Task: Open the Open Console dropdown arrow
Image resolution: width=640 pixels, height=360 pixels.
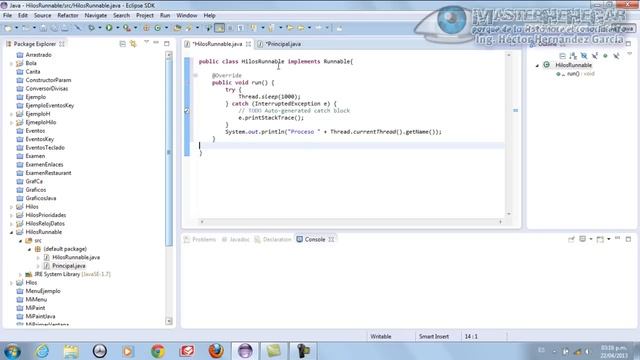Action: coord(609,239)
